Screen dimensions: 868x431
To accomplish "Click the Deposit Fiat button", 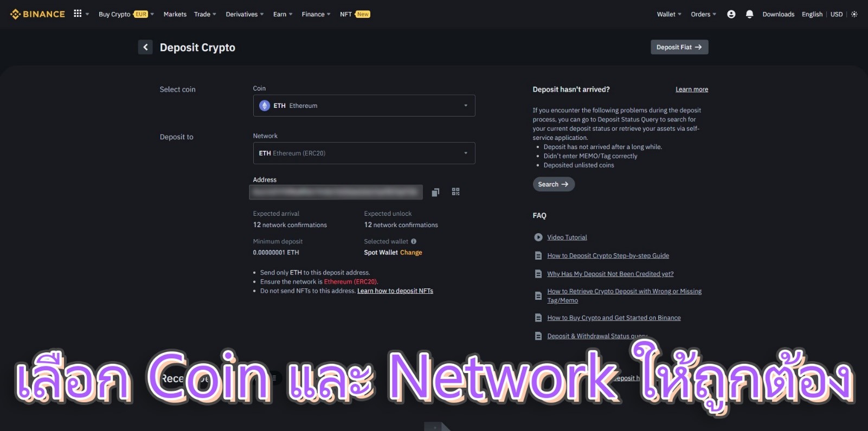I will 679,47.
